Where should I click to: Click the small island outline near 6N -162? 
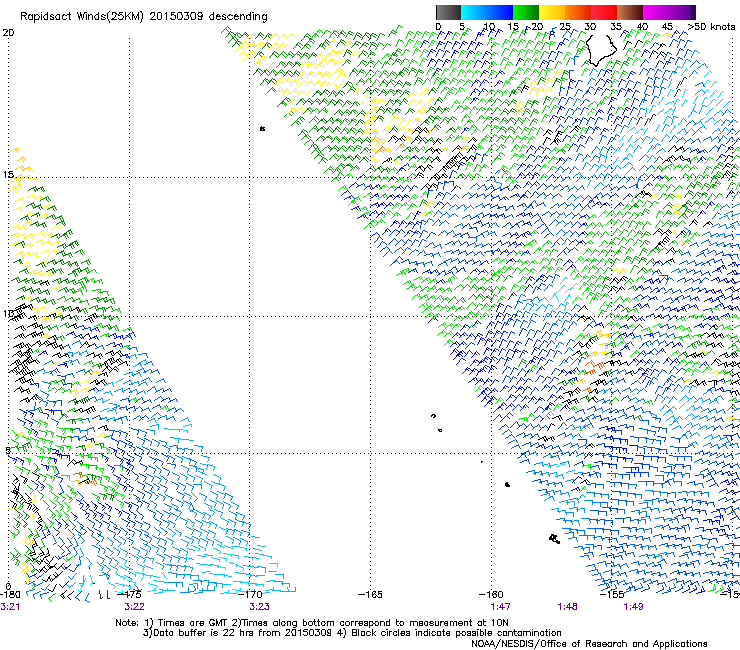tap(433, 416)
